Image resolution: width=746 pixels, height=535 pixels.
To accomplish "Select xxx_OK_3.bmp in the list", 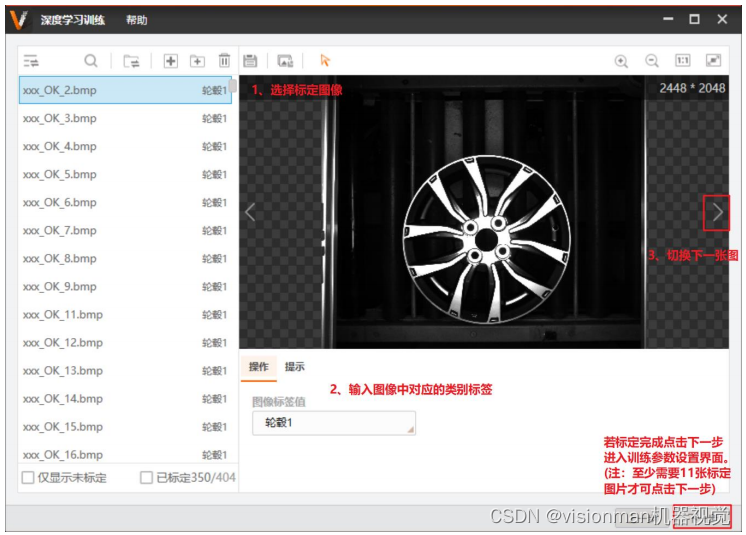I will click(125, 118).
